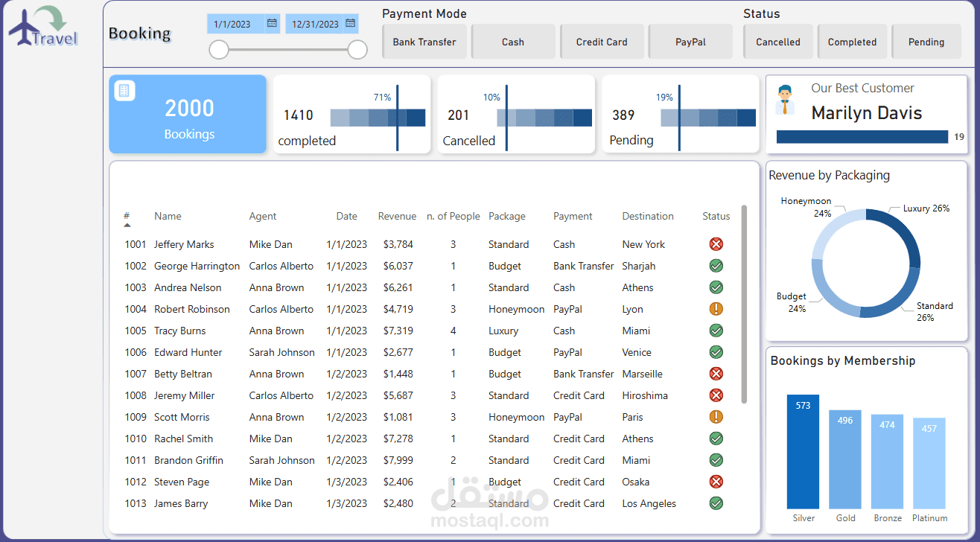This screenshot has width=980, height=542.
Task: Click the end date field 12/31/2023
Action: tap(322, 24)
